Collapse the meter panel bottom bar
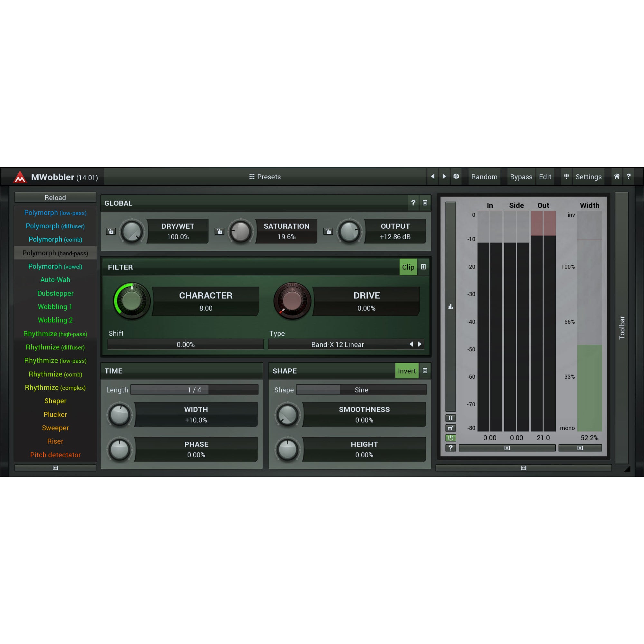Viewport: 644px width, 644px height. coord(523,468)
